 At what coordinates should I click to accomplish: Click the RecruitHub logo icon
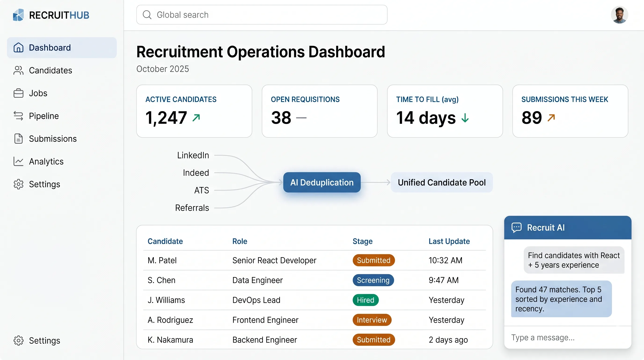tap(18, 15)
